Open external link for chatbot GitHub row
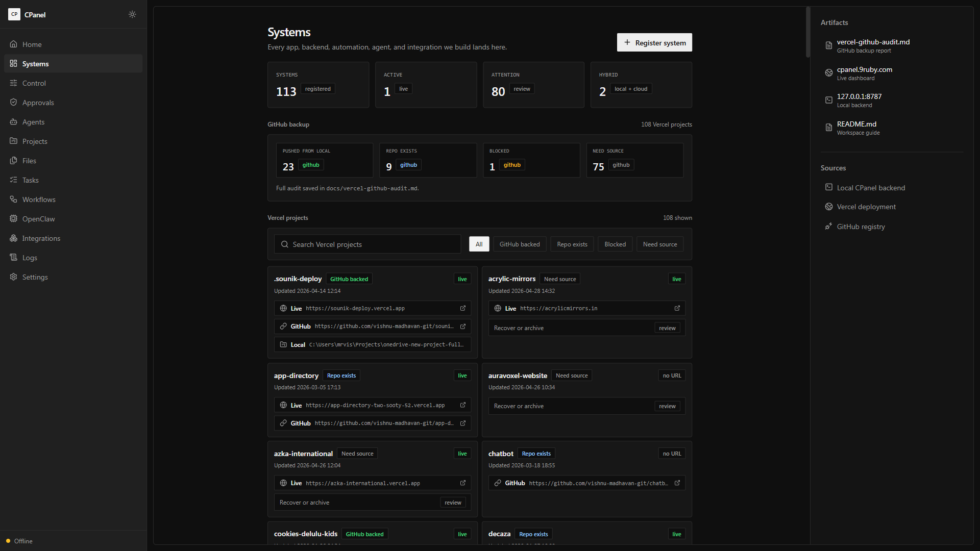This screenshot has width=980, height=551. pos(677,483)
